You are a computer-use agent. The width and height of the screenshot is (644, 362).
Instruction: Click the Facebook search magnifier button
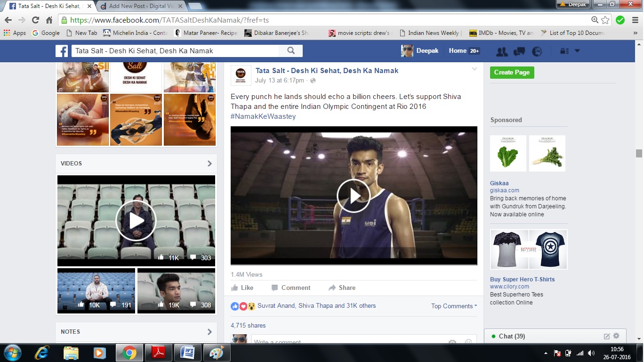point(291,51)
